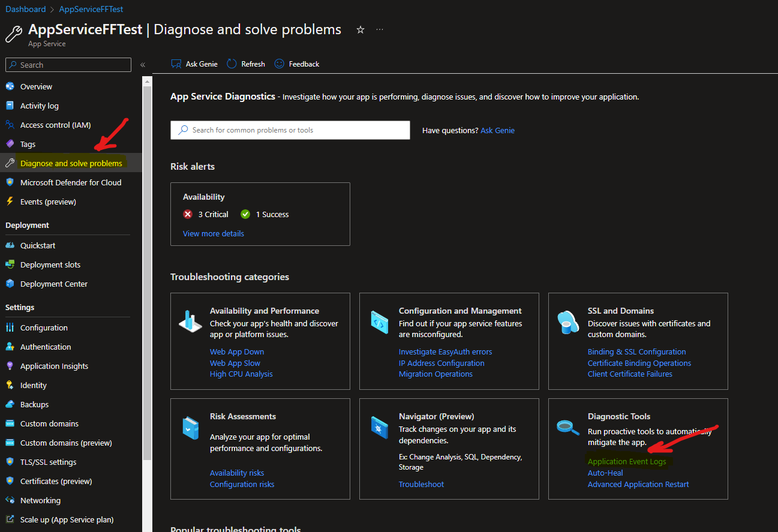Click the Access control (IAM) icon

pos(10,125)
